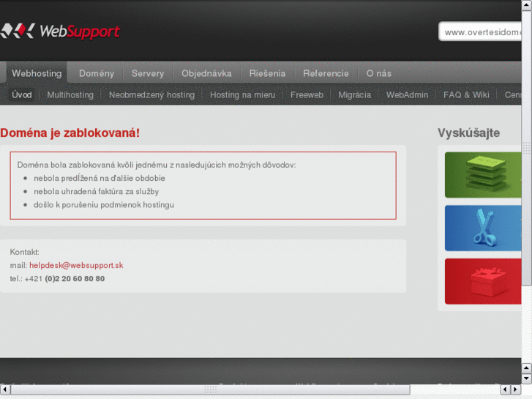Open the O nás menu item
Viewport: 532px width, 399px height.
(x=378, y=73)
